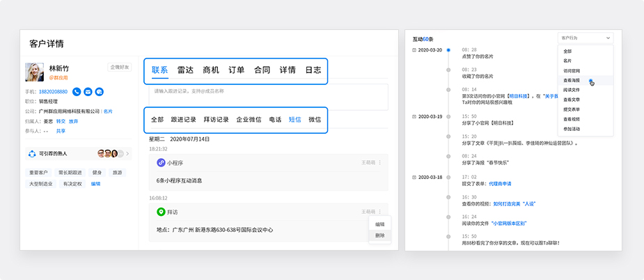Click the green 拜访 location icon

click(161, 211)
